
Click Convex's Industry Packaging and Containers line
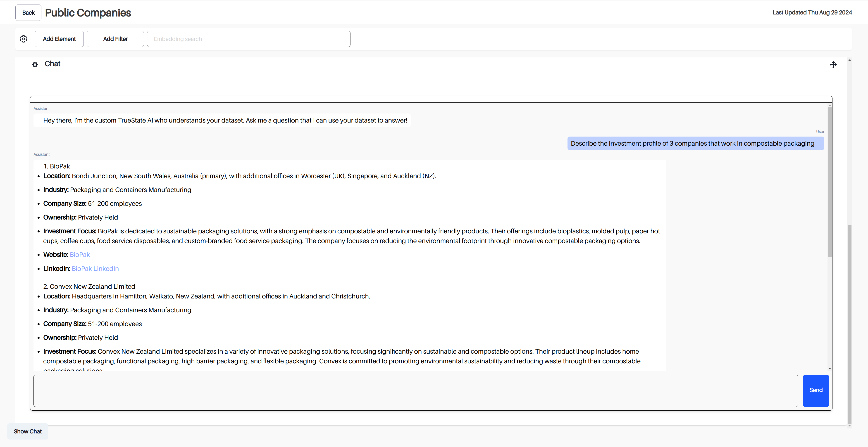coord(117,310)
